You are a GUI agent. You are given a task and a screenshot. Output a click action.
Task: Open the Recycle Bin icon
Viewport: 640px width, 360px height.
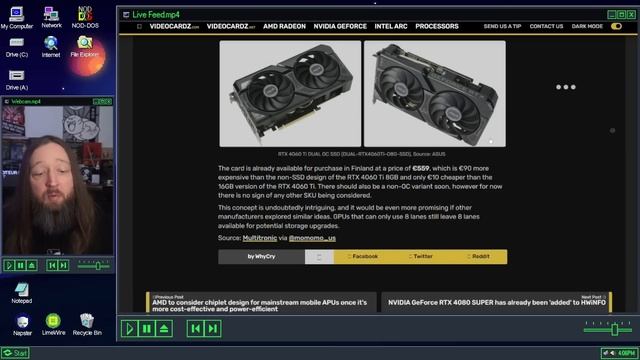[x=87, y=325]
